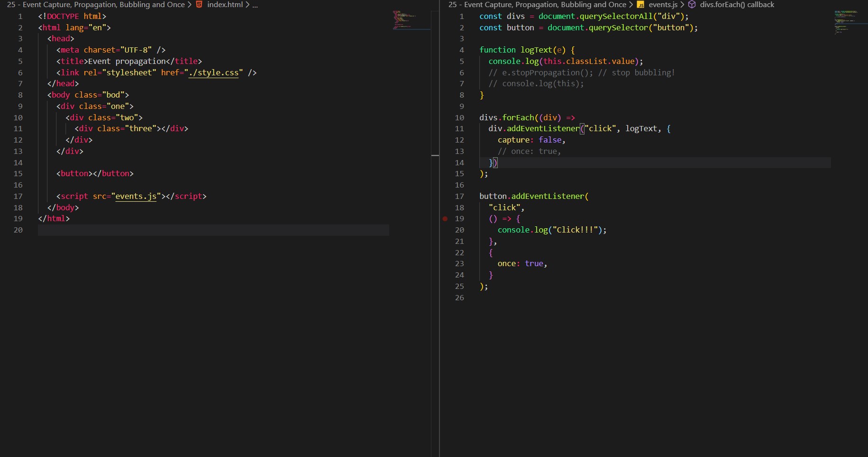The image size is (868, 457).
Task: Click the HTML5 file icon in left breadcrumb
Action: click(x=199, y=4)
